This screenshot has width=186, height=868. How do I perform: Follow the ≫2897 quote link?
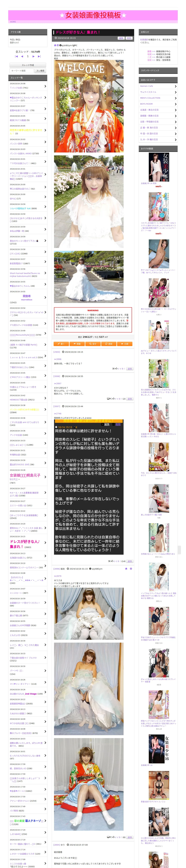(58, 384)
